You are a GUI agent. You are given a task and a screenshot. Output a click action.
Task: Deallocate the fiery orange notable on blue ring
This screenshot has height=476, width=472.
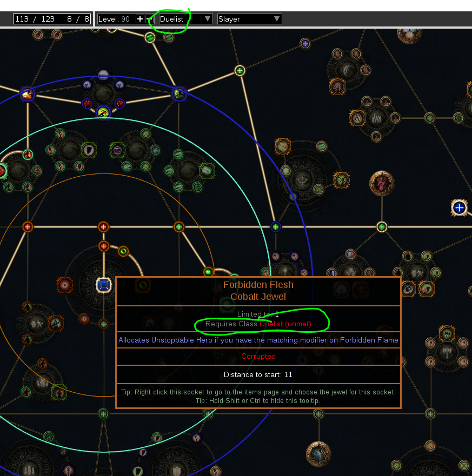pyautogui.click(x=28, y=94)
